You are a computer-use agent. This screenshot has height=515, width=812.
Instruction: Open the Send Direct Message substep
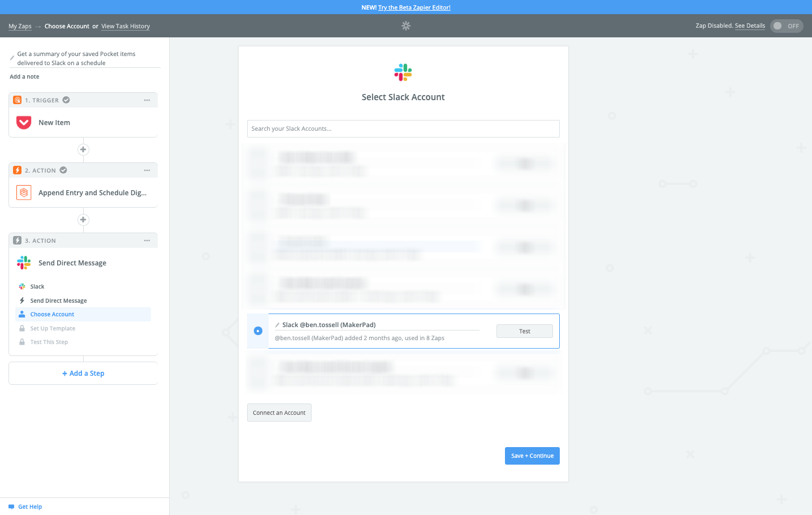pyautogui.click(x=83, y=301)
